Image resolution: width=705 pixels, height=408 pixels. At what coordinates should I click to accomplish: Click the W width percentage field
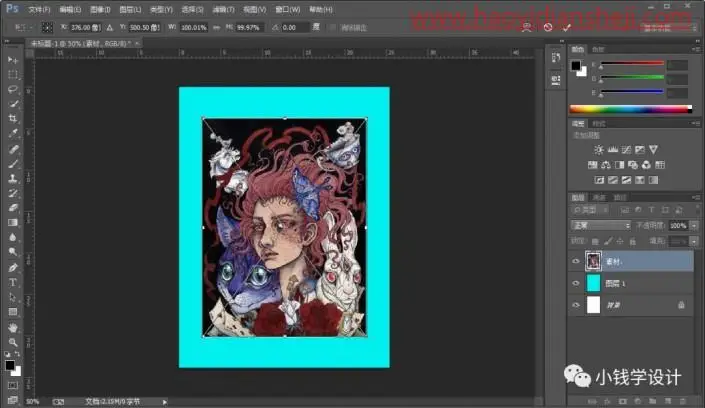click(x=194, y=28)
